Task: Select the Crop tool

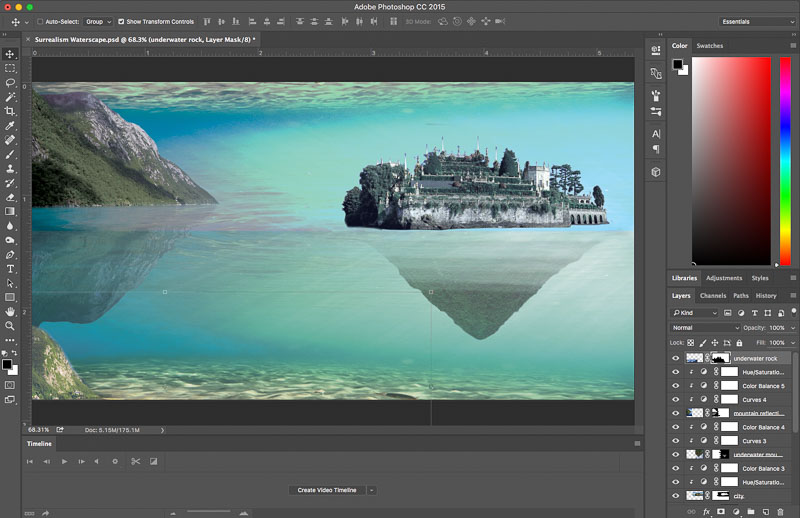Action: point(10,111)
